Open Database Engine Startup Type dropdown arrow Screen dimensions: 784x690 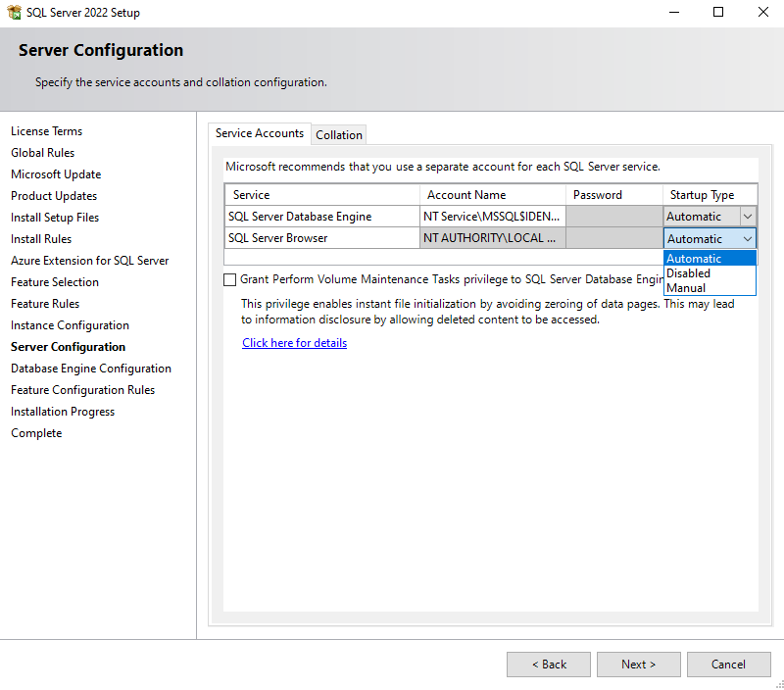(x=748, y=217)
